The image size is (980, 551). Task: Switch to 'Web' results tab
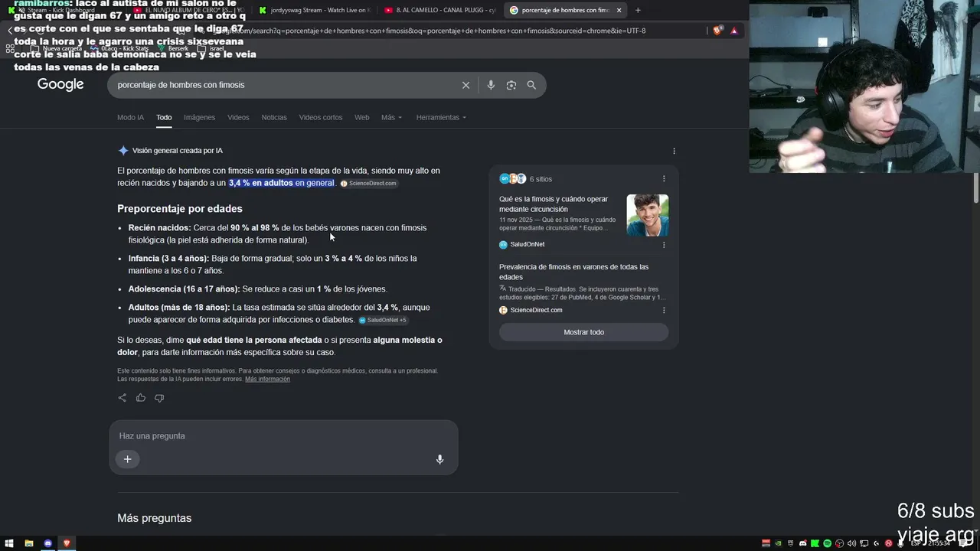pyautogui.click(x=361, y=118)
